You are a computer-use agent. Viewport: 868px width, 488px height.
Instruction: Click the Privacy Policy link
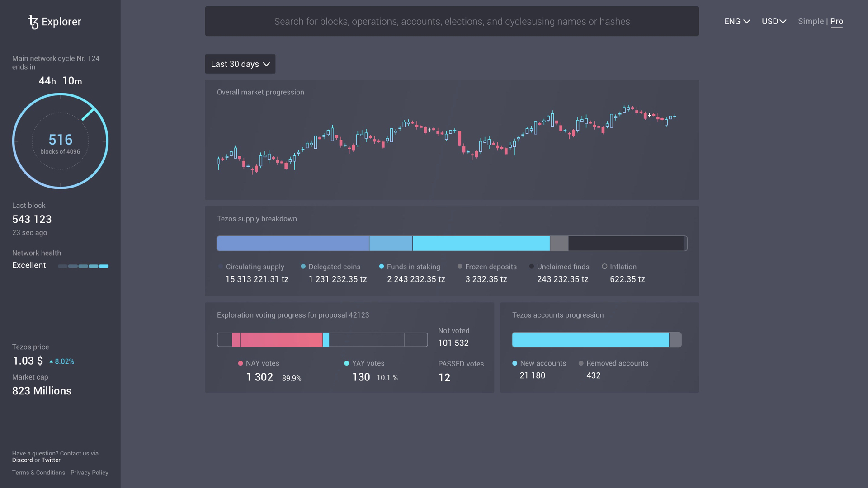[x=89, y=473]
